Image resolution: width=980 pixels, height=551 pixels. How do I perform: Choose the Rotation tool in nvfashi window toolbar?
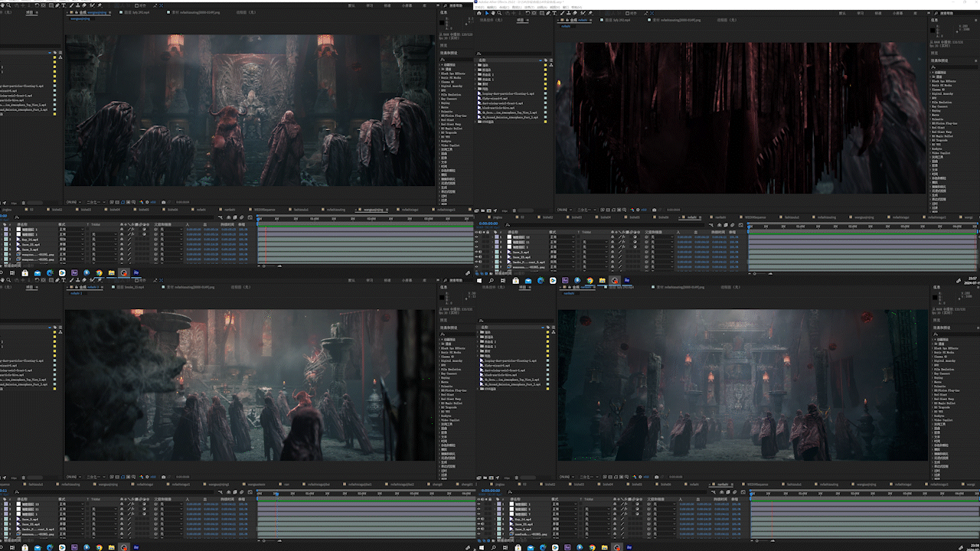click(x=528, y=13)
